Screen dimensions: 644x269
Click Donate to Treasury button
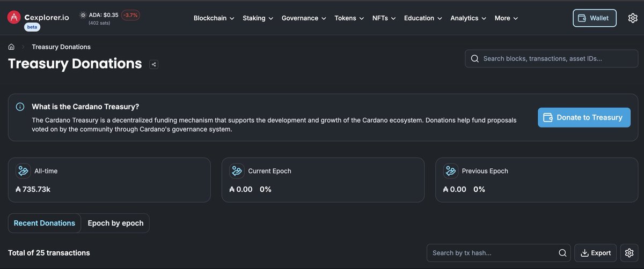coord(584,117)
